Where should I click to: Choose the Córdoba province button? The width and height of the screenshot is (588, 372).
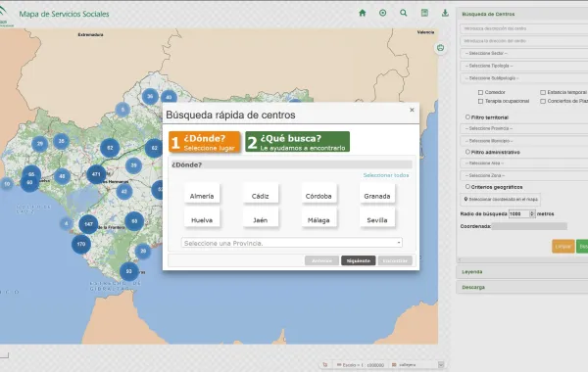coord(318,194)
